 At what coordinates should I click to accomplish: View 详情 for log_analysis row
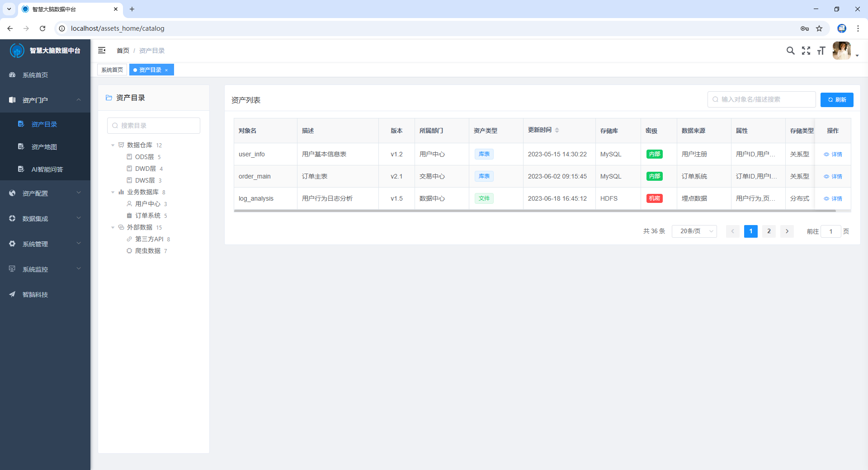coord(833,199)
